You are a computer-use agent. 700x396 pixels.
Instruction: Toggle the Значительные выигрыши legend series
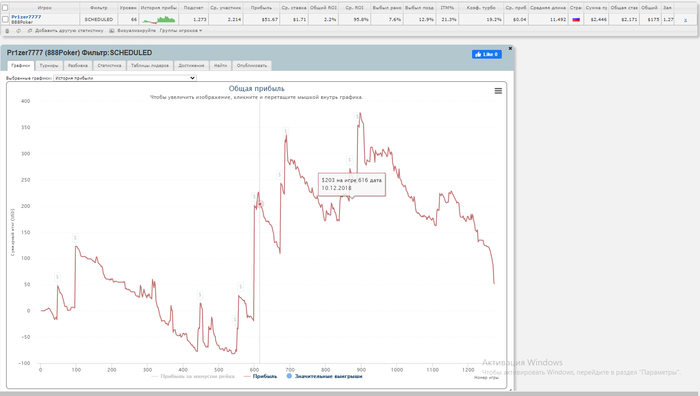point(325,376)
